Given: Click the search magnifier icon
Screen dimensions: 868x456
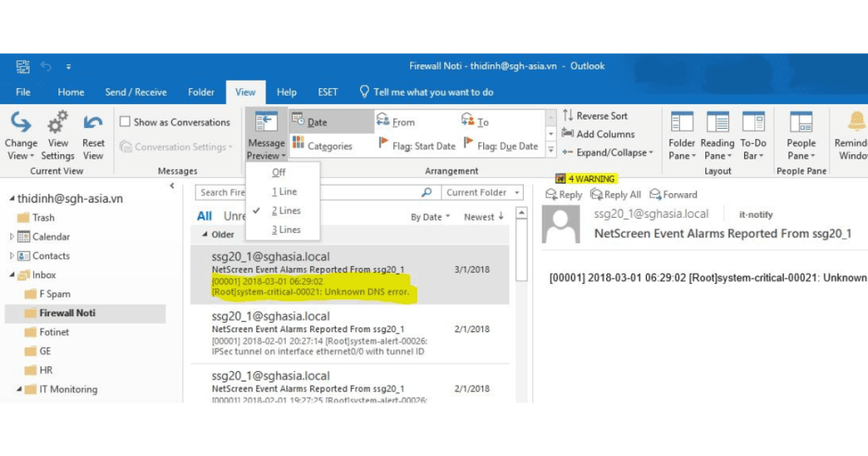Looking at the screenshot, I should [x=426, y=192].
